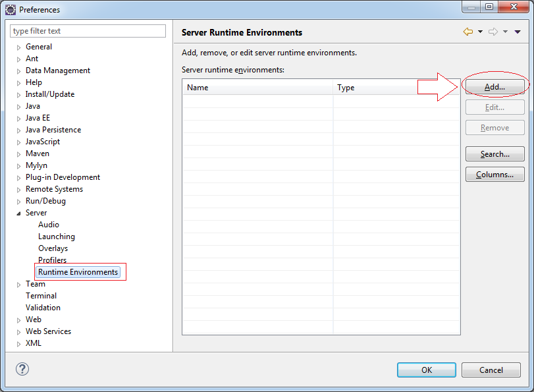Expand the Plug-in Development node
Screen dimensions: 534x392
18,178
